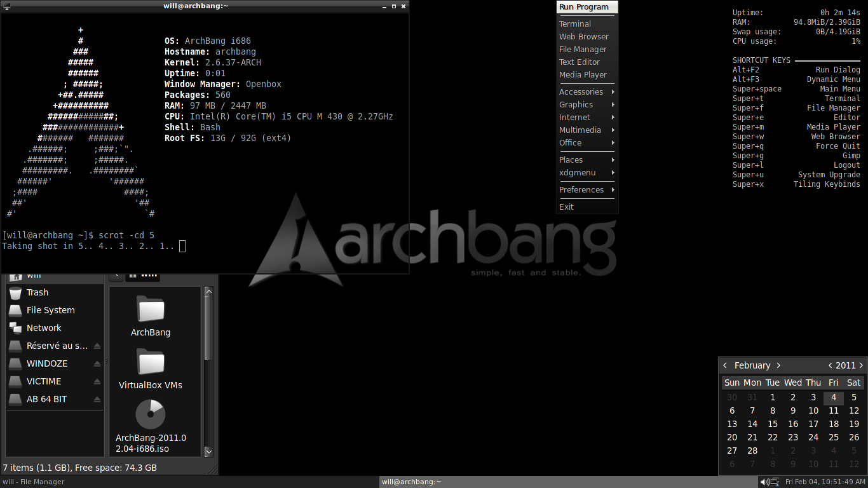Go to previous year before 2011
The width and height of the screenshot is (868, 488).
(x=830, y=365)
